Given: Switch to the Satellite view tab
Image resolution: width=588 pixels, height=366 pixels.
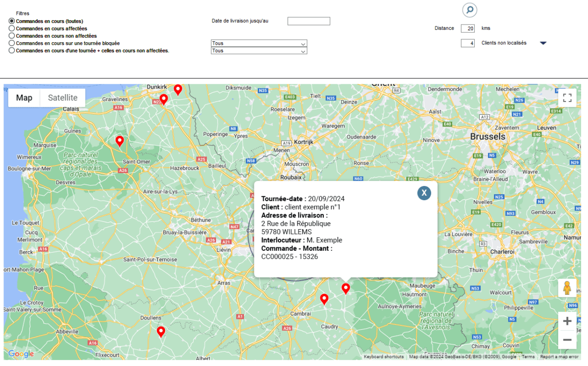Looking at the screenshot, I should (x=63, y=98).
